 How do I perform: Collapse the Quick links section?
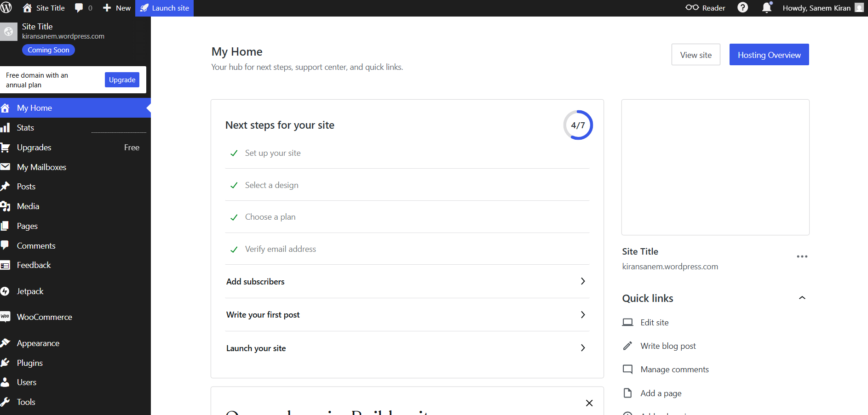[x=802, y=298]
